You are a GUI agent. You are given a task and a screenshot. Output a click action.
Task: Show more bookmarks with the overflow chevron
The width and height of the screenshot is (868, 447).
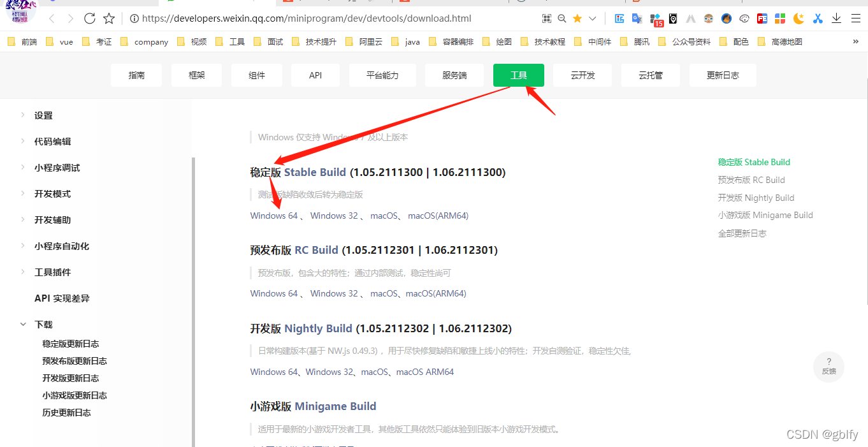[855, 41]
